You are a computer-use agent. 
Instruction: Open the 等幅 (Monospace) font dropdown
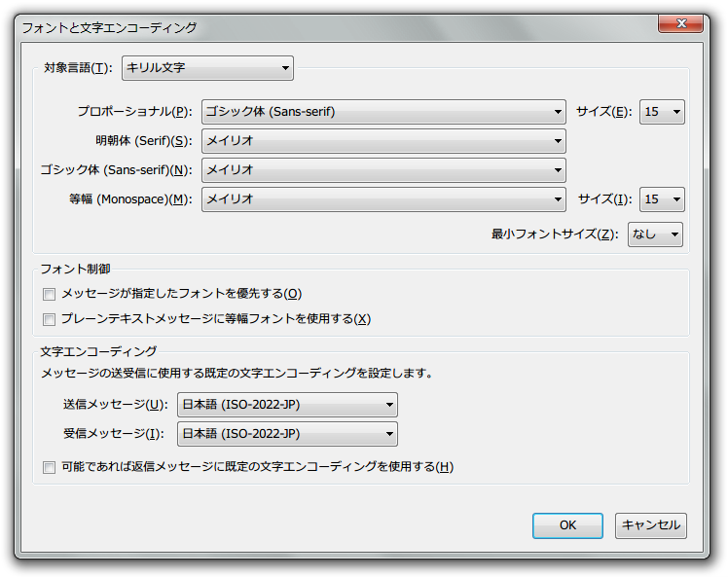click(x=383, y=199)
